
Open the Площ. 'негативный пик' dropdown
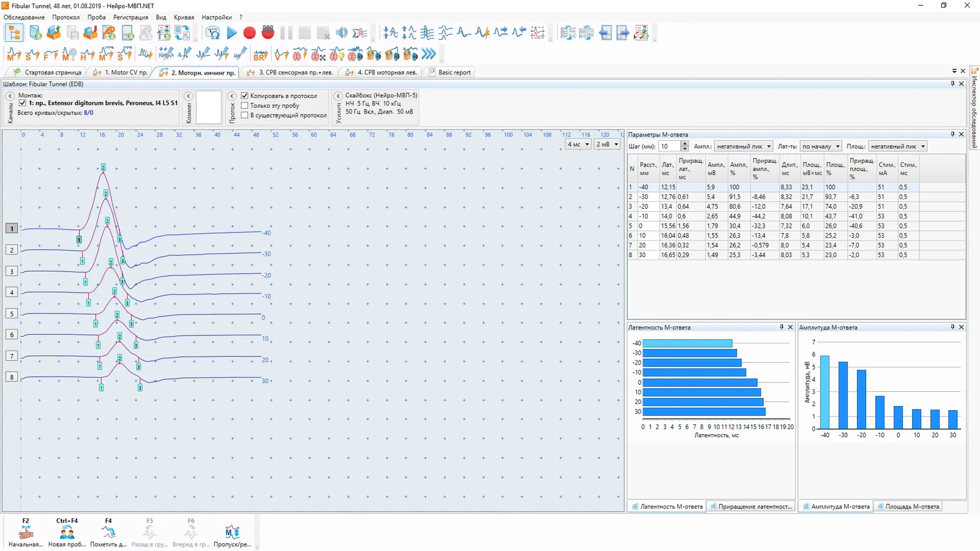[897, 146]
